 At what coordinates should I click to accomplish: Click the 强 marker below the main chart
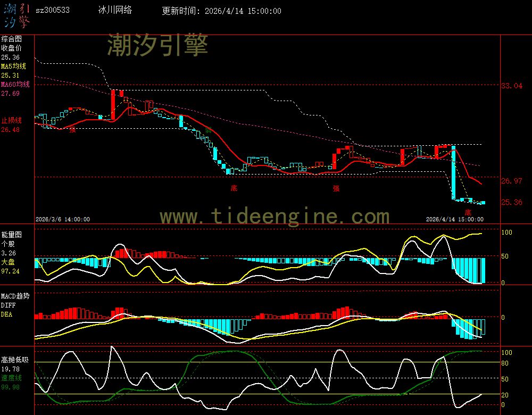[x=336, y=188]
